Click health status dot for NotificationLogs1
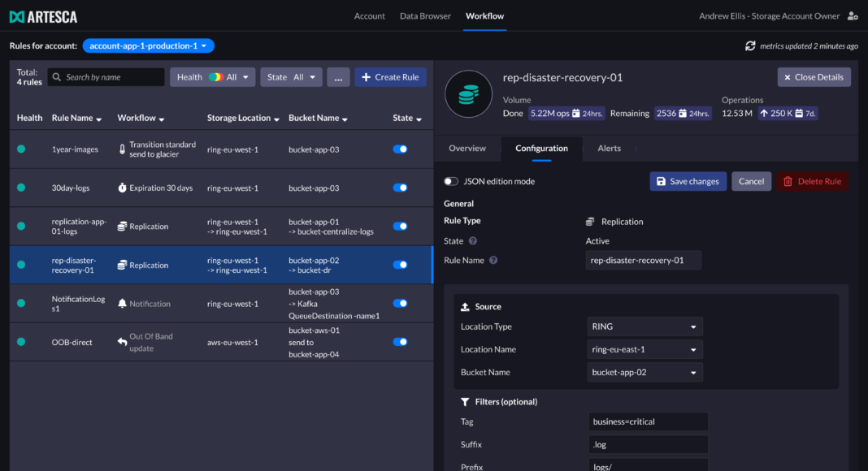The width and height of the screenshot is (868, 471). (x=21, y=304)
